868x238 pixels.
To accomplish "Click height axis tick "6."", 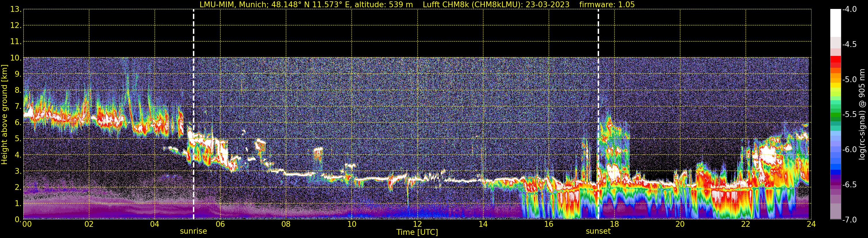I will [18, 122].
